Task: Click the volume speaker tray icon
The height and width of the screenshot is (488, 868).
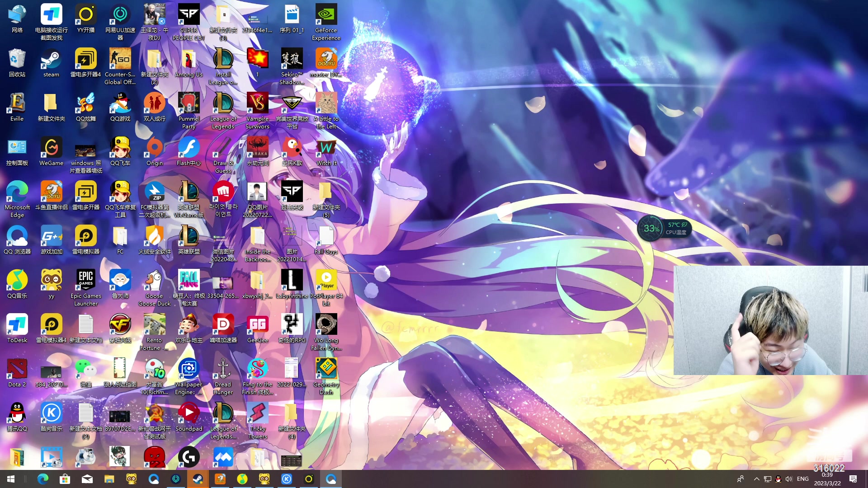Action: point(789,479)
